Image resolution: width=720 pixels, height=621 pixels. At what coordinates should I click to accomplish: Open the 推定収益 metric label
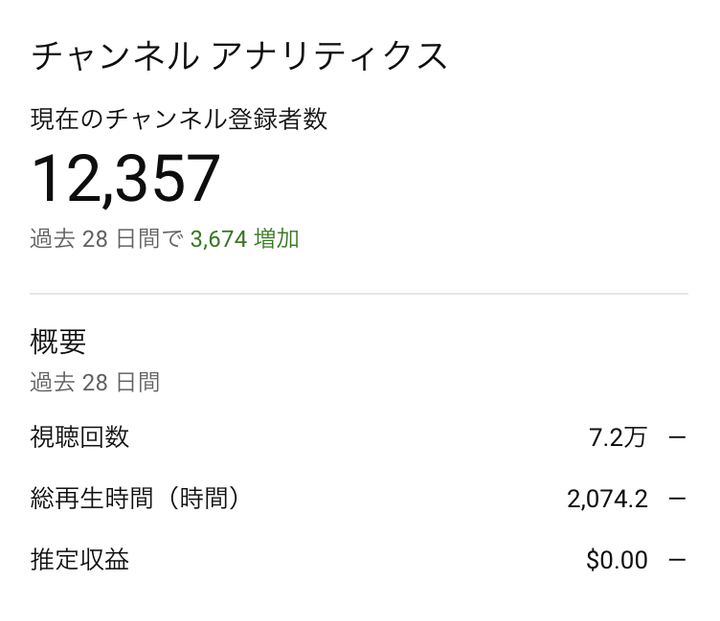point(80,560)
